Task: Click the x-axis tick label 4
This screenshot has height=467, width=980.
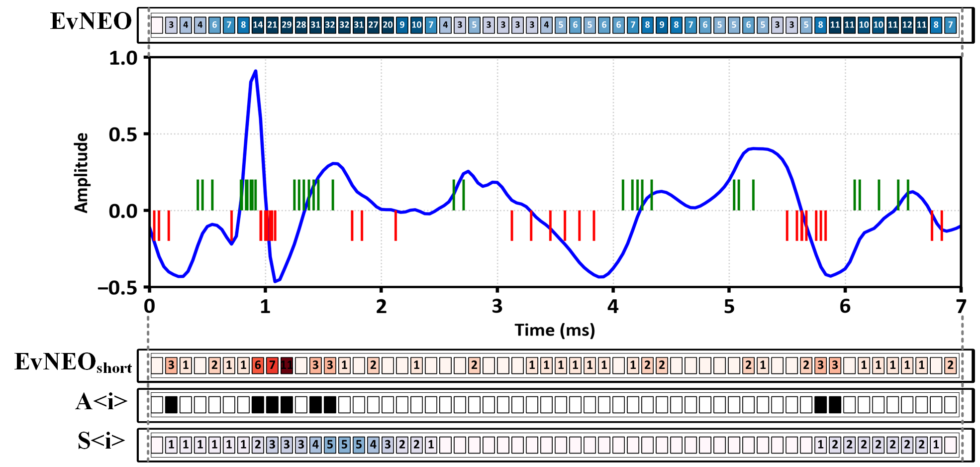Action: pos(613,307)
